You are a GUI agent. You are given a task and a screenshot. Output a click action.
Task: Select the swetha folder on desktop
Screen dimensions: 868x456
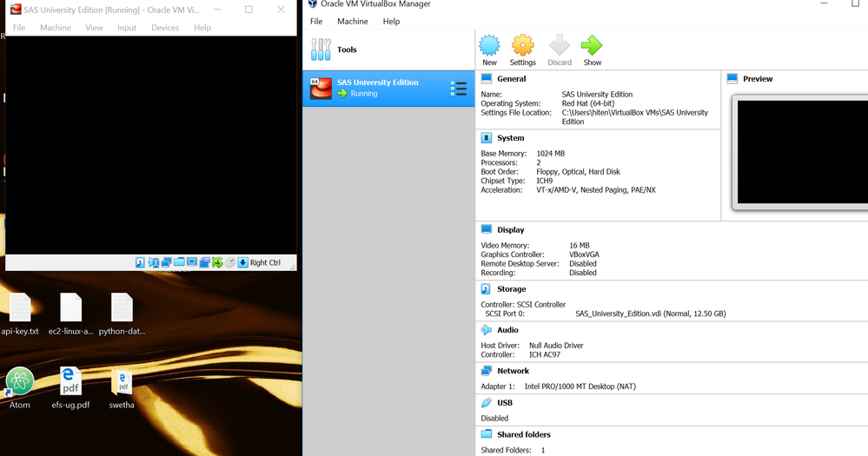(122, 387)
